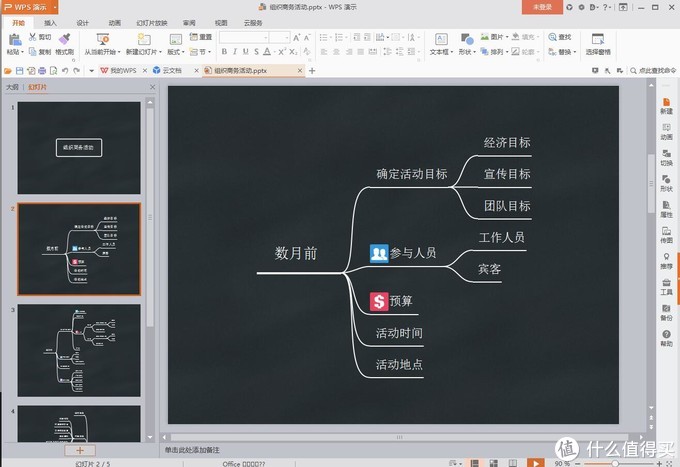Open the 幻灯片放映 (Slide Show) tab
The image size is (680, 467).
(152, 23)
